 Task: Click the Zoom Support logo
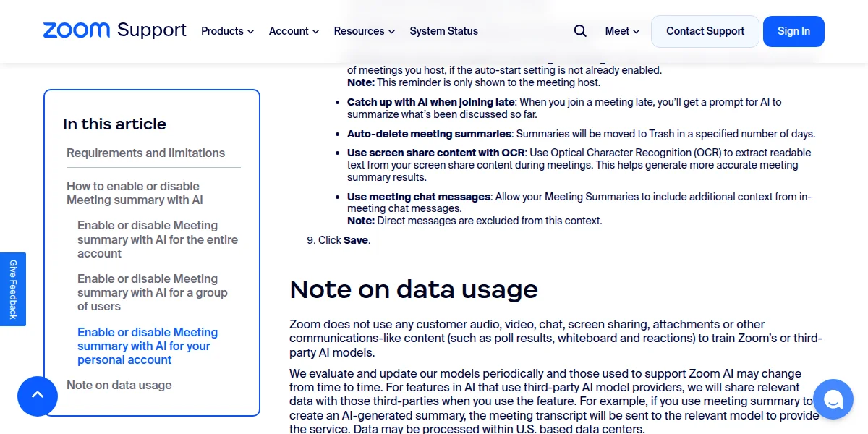tap(115, 30)
